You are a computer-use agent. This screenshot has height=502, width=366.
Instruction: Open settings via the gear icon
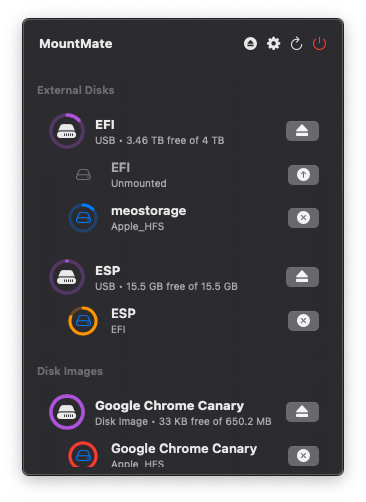point(273,44)
